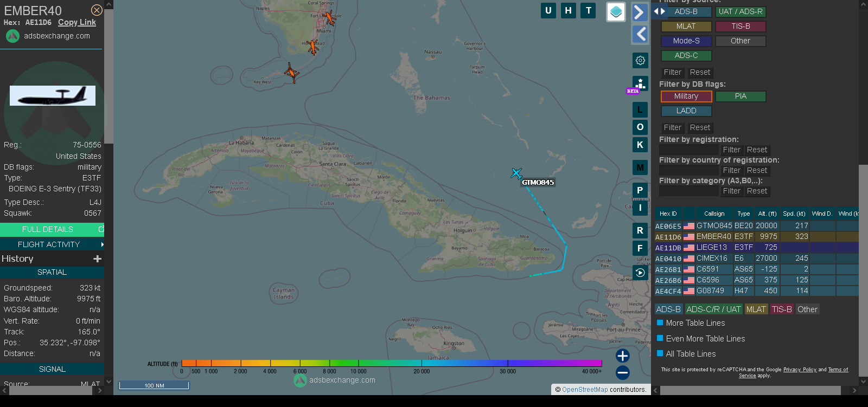The height and width of the screenshot is (407, 868).
Task: Expand FLIGHT ACTIVITY section
Action: (x=52, y=244)
